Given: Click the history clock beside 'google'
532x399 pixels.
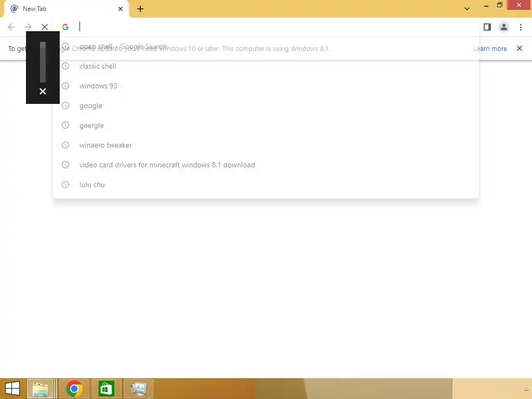Looking at the screenshot, I should point(65,105).
